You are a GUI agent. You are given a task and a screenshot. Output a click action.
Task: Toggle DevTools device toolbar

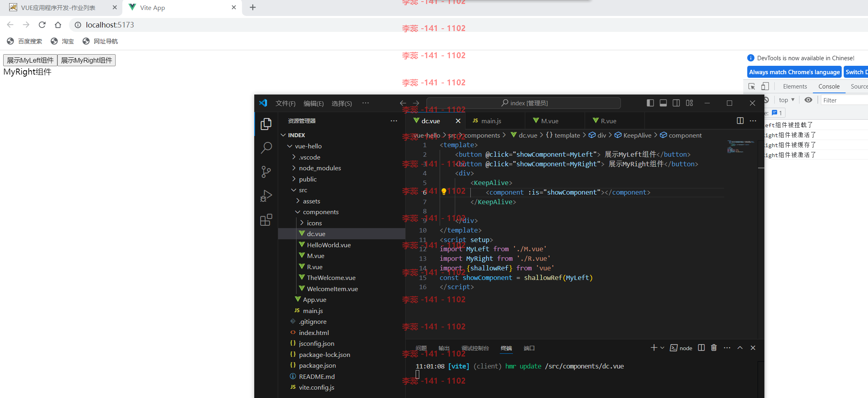(765, 86)
